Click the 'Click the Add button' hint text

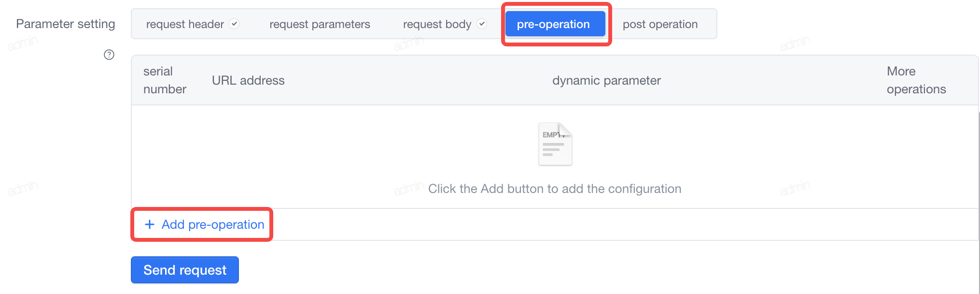coord(555,189)
